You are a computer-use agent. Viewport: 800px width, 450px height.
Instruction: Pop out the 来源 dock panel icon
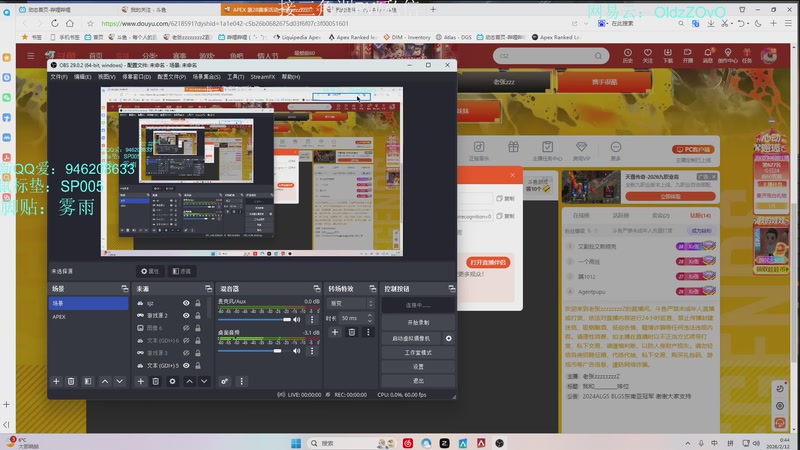[208, 289]
